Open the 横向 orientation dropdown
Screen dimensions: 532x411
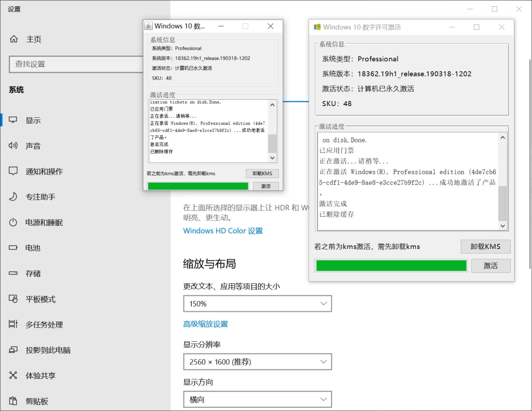258,400
